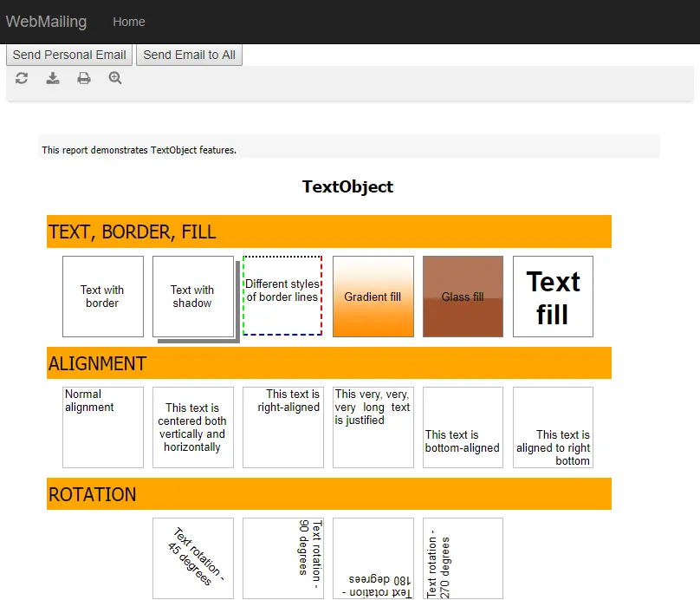Click the ALIGNMENT header band
Screen dimensions: 700x600
[x=329, y=362]
